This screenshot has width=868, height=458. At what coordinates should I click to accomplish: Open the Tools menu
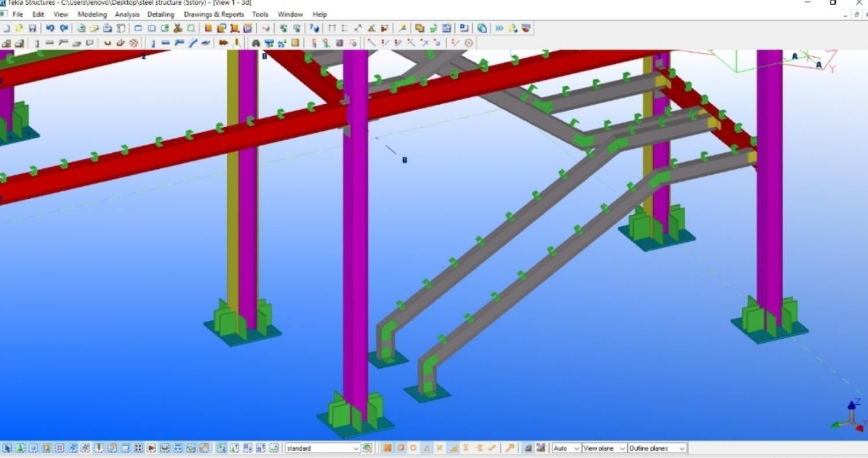point(260,14)
